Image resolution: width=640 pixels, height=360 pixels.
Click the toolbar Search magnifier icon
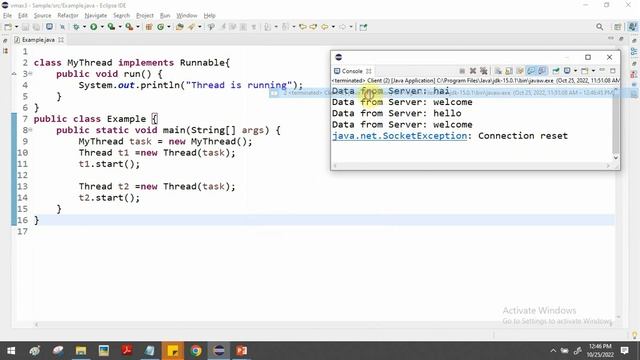point(599,27)
